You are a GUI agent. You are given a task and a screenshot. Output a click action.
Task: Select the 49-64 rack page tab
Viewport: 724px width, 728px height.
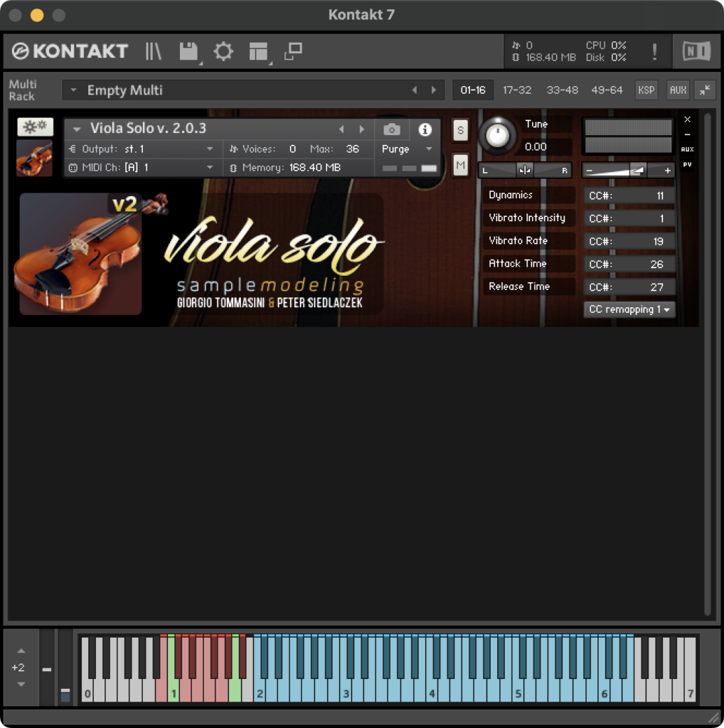click(607, 90)
